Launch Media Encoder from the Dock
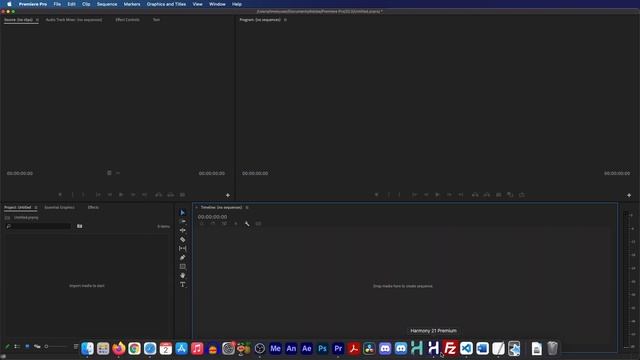The width and height of the screenshot is (640, 360). [276, 348]
